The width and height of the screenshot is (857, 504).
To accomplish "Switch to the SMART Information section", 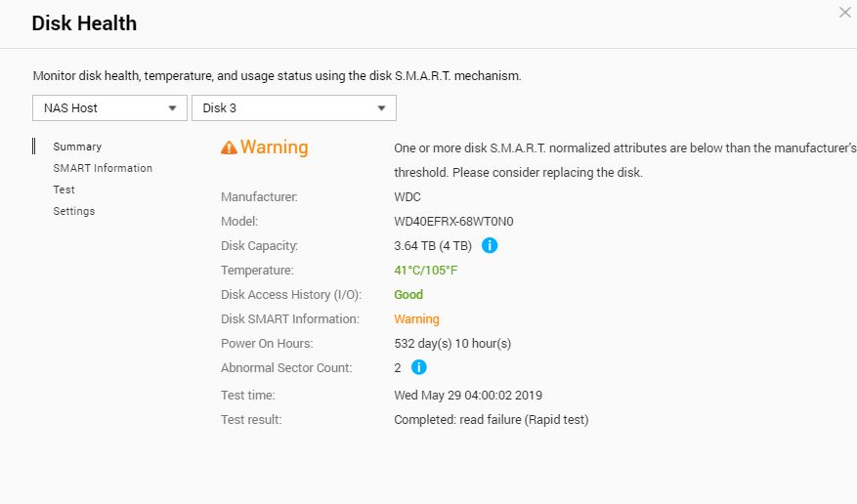I will click(103, 168).
